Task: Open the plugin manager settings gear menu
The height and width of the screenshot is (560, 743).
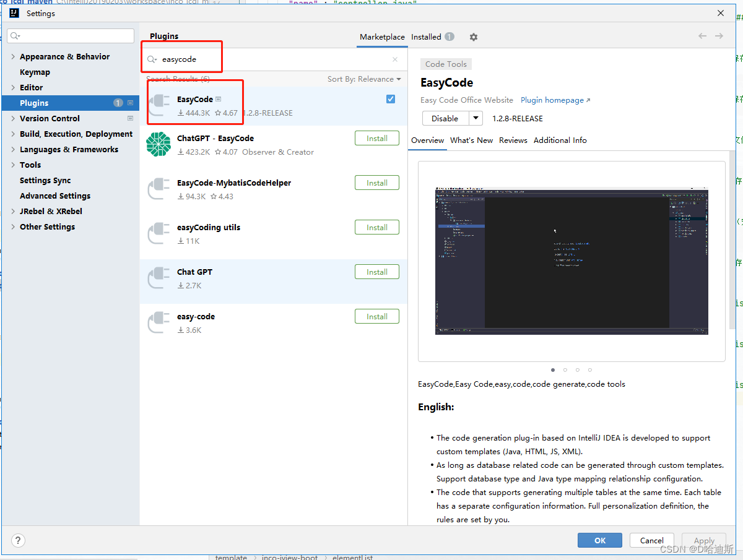Action: 473,37
